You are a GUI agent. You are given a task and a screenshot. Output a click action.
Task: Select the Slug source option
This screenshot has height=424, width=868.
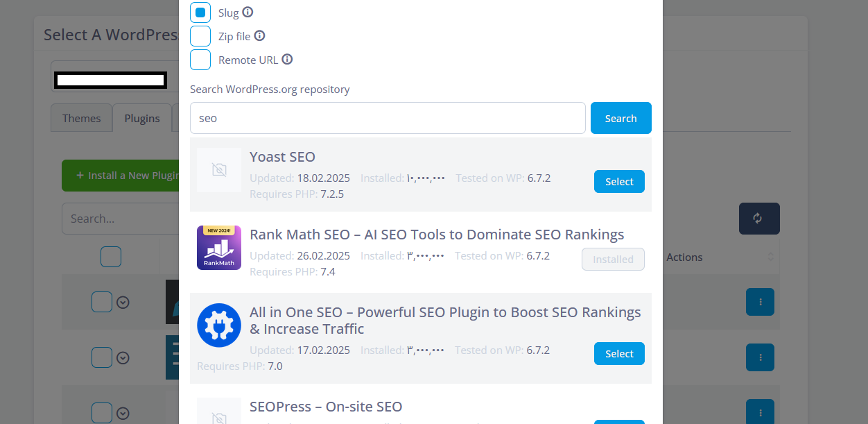[200, 12]
